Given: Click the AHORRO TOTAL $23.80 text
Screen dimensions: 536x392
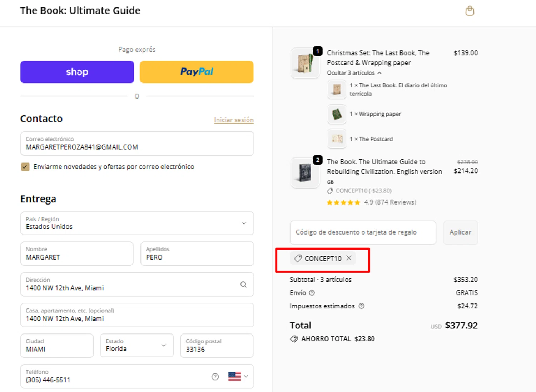Looking at the screenshot, I should (338, 339).
